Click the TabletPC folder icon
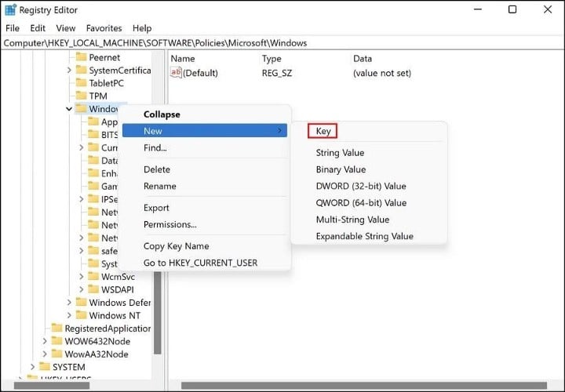The height and width of the screenshot is (392, 565). pyautogui.click(x=82, y=83)
